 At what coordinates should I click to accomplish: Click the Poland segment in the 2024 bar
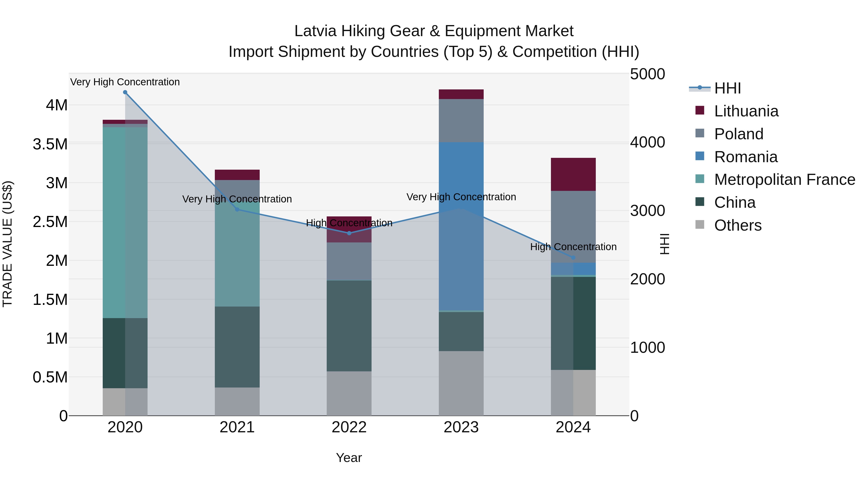click(573, 227)
